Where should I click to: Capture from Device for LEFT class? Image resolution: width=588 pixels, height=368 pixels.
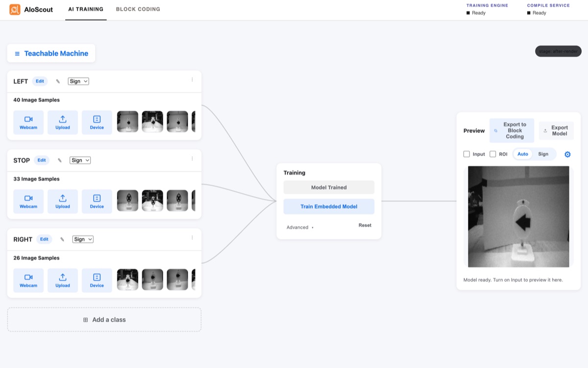[97, 122]
